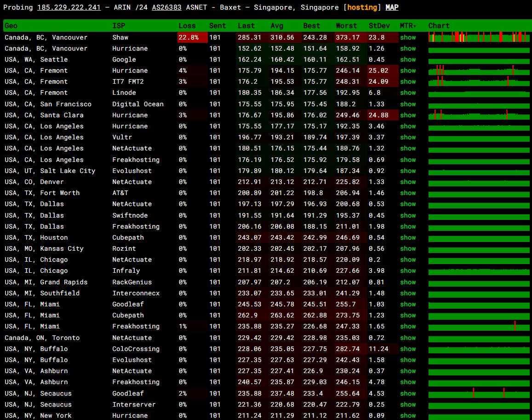532x420 pixels.
Task: Show MTR for Los Angeles Freakhosting row
Action: coord(408,160)
